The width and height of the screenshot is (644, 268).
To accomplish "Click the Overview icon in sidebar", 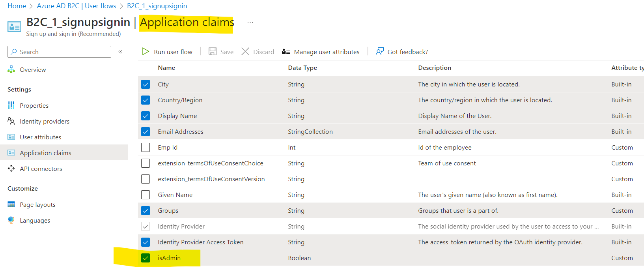I will tap(11, 70).
